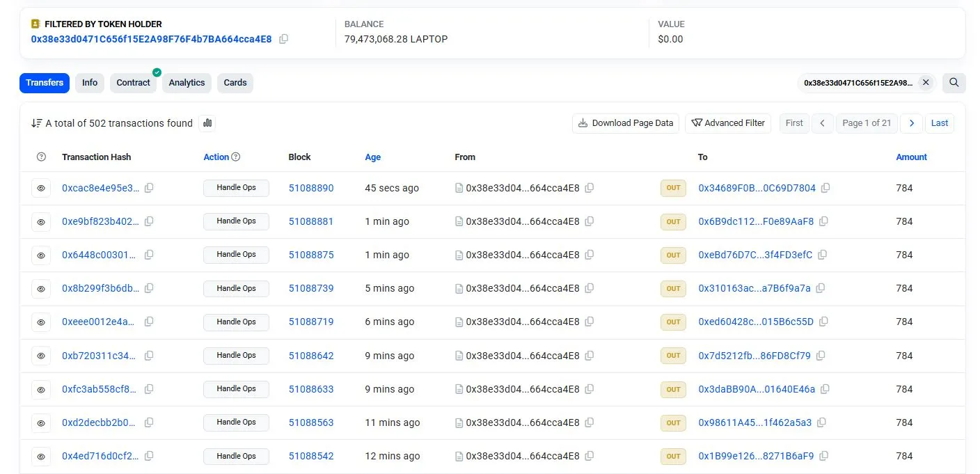980x474 pixels.
Task: Open the Advanced Filter options
Action: [728, 123]
